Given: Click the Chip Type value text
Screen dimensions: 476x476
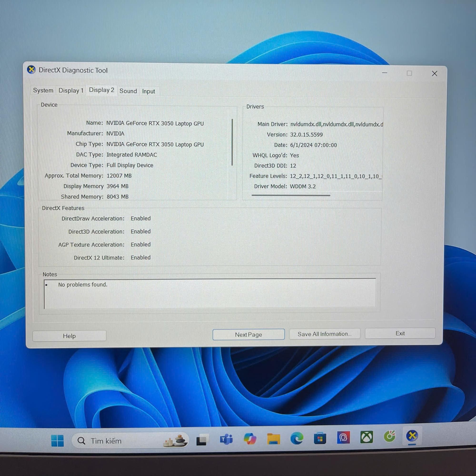Looking at the screenshot, I should 155,144.
